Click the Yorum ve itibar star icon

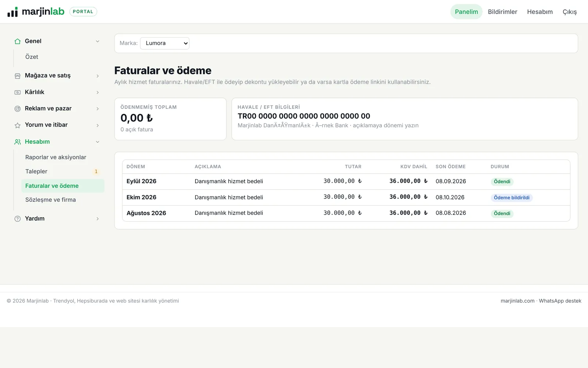tap(17, 125)
